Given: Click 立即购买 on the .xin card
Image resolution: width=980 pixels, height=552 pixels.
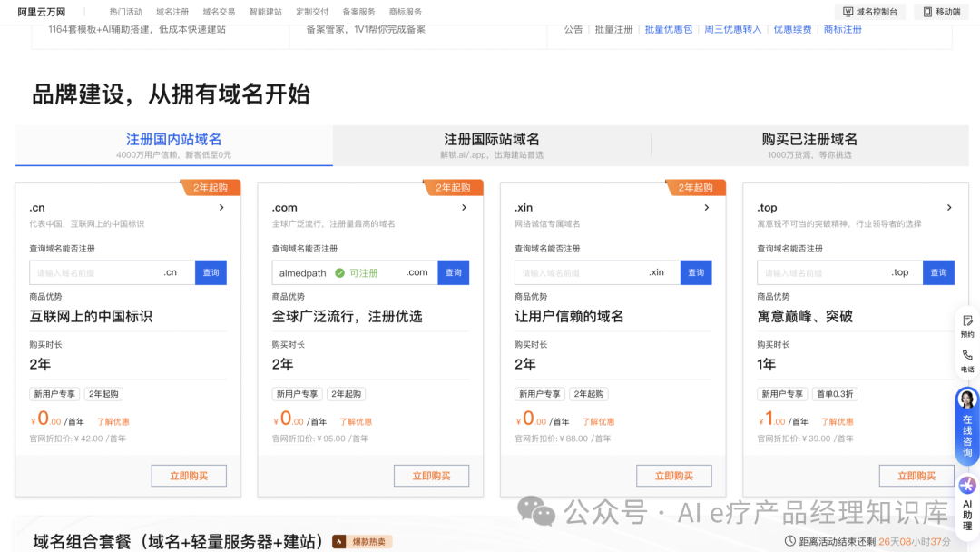Looking at the screenshot, I should (673, 476).
